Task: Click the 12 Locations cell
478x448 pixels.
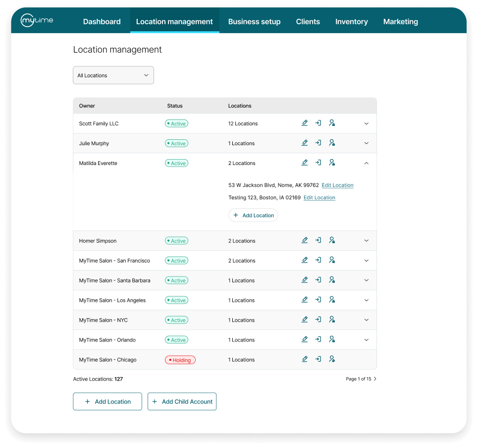Action: coord(243,123)
